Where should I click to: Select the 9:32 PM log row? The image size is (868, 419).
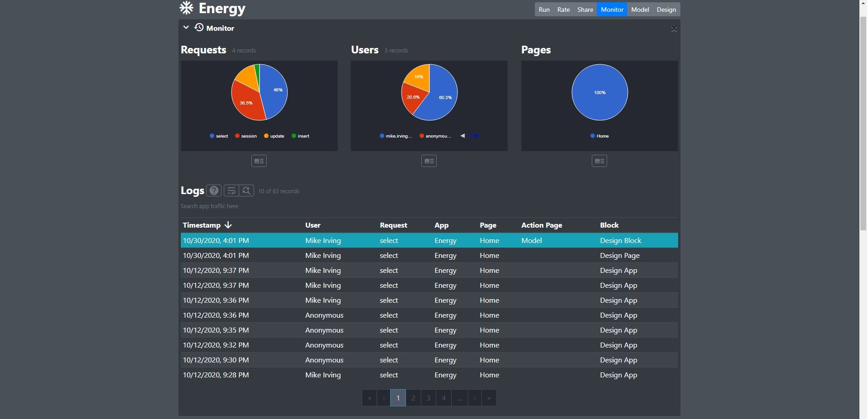coord(429,345)
